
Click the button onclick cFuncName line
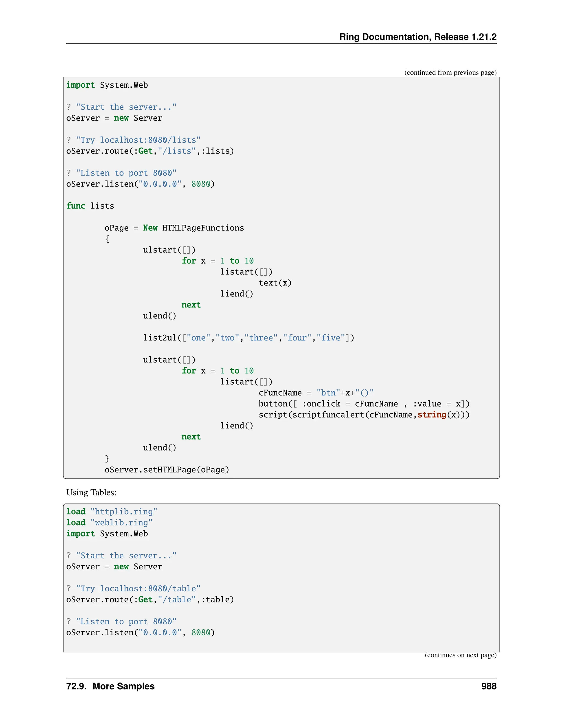pos(363,404)
